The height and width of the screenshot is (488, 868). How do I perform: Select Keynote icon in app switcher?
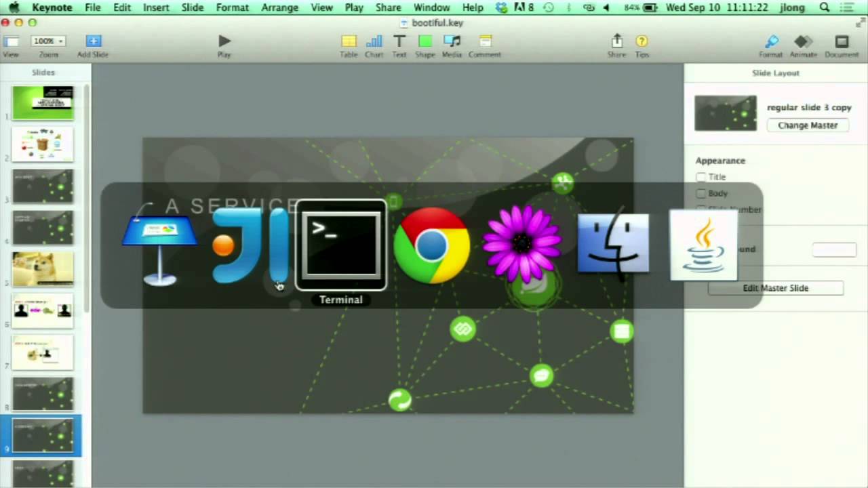pos(160,245)
